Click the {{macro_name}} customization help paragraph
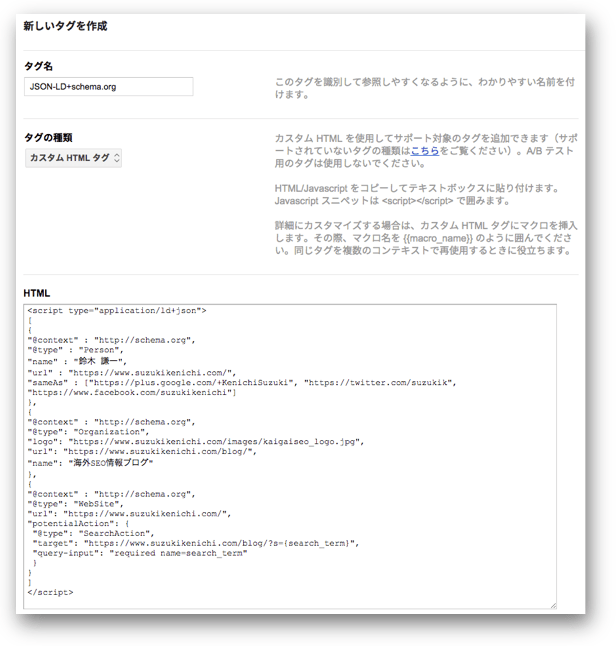The width and height of the screenshot is (616, 646). (426, 238)
